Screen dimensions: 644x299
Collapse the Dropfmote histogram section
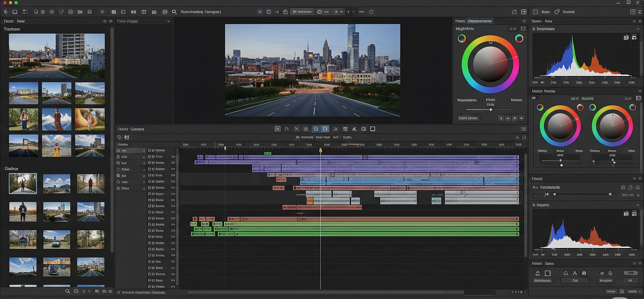coord(638,29)
